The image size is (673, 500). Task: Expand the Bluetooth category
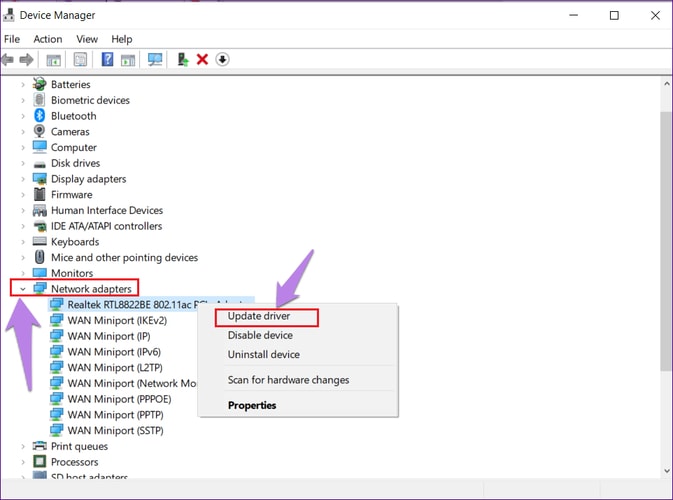point(23,116)
